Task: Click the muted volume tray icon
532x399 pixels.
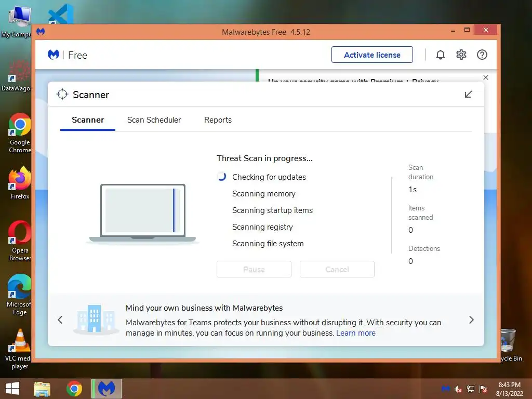Action: [458, 389]
